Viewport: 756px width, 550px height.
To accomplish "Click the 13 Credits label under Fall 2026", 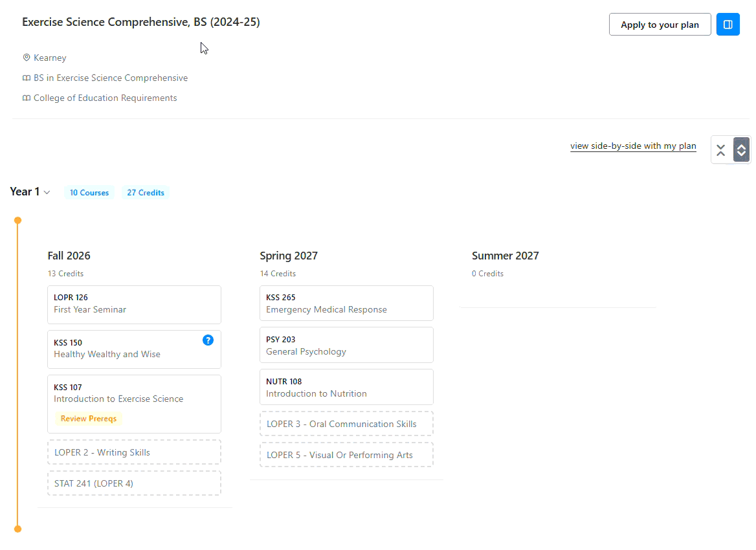I will pyautogui.click(x=65, y=273).
